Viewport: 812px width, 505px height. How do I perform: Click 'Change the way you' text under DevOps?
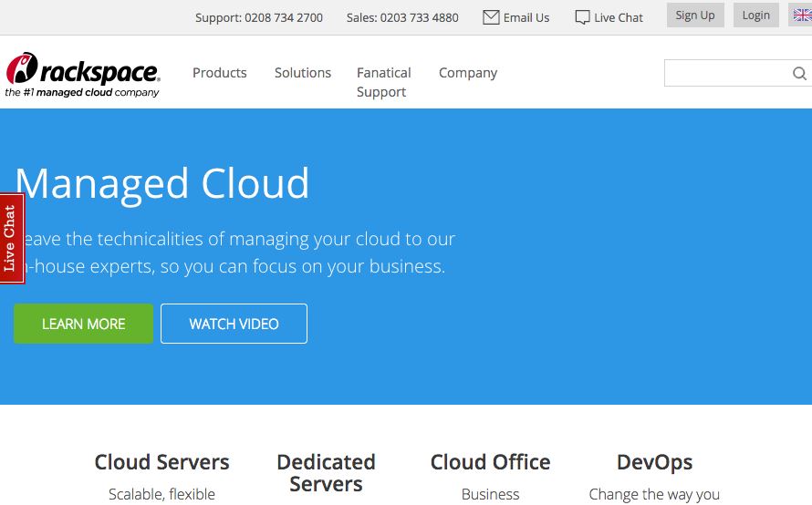tap(654, 494)
